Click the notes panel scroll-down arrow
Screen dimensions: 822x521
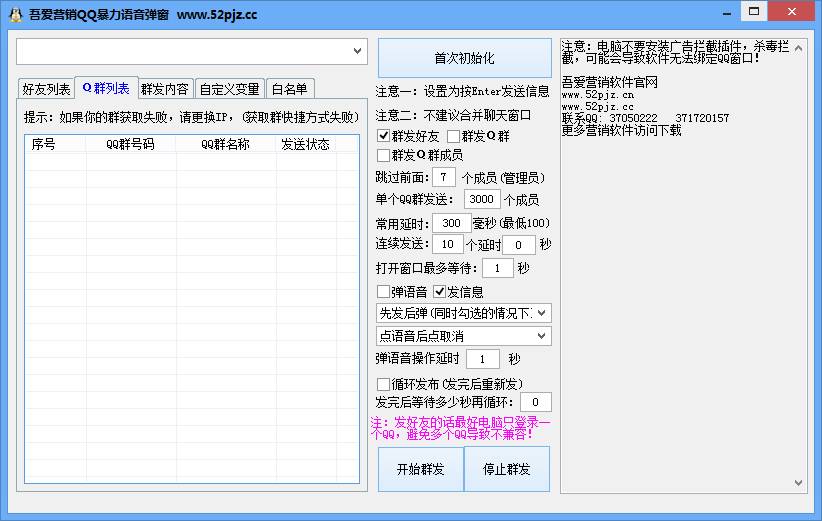pos(798,483)
